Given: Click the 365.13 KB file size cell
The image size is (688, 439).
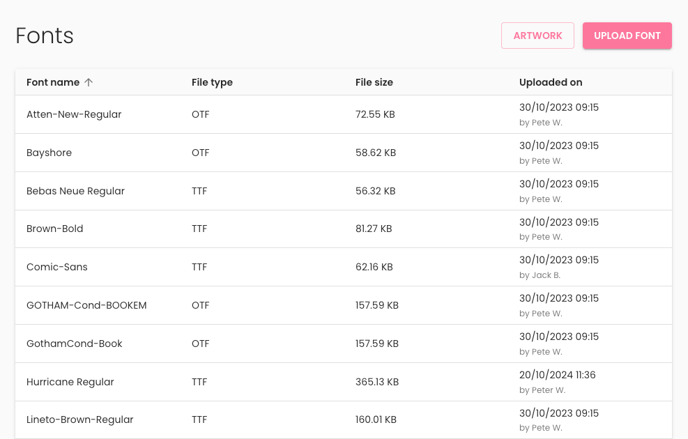Looking at the screenshot, I should tap(377, 382).
